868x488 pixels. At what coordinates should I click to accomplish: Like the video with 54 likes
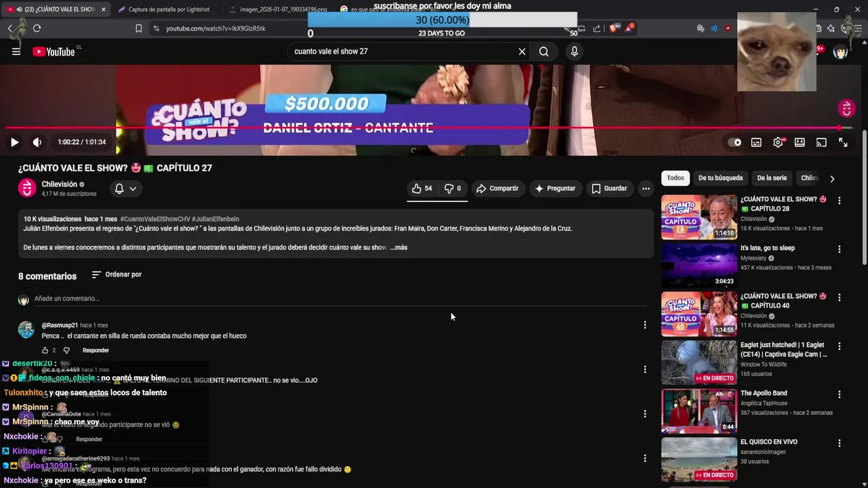pos(422,188)
